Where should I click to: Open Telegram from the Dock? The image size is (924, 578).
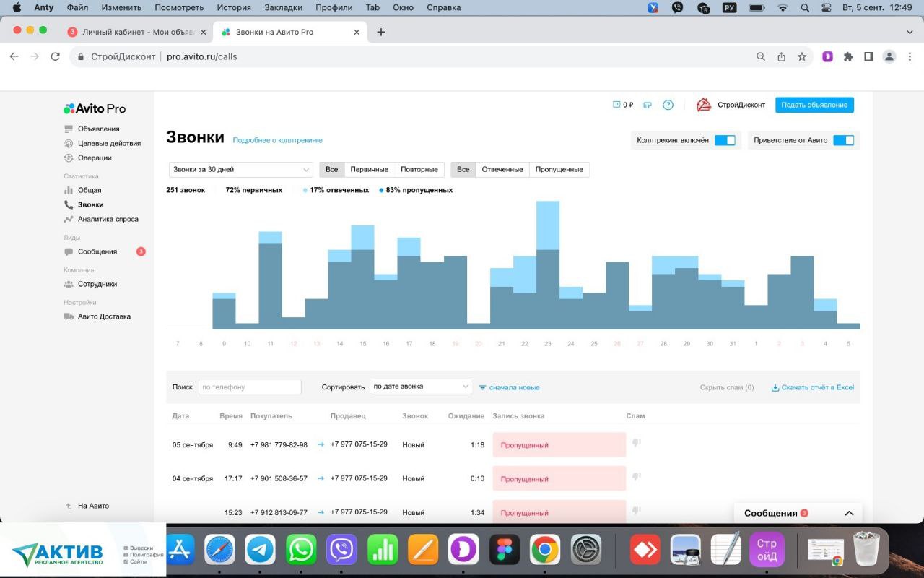[261, 550]
